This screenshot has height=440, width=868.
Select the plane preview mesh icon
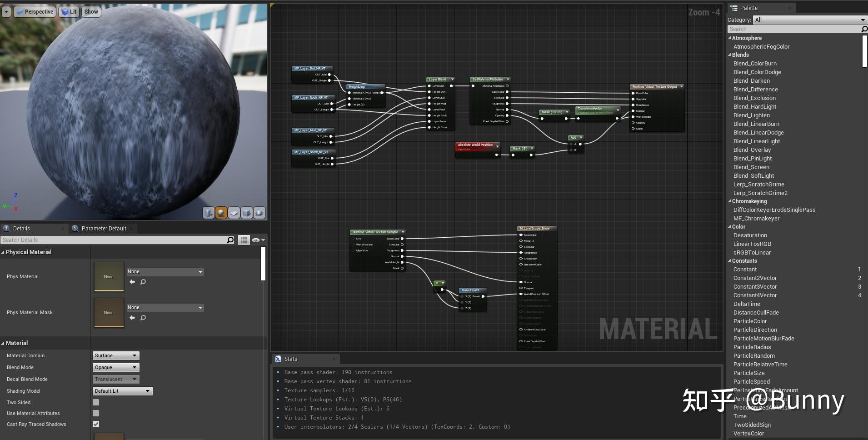[234, 212]
